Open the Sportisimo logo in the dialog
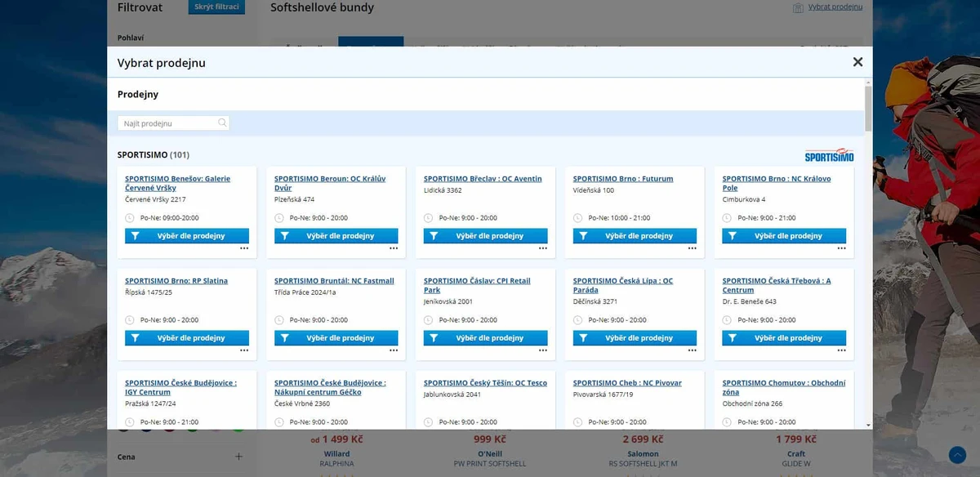This screenshot has height=477, width=980. point(829,155)
